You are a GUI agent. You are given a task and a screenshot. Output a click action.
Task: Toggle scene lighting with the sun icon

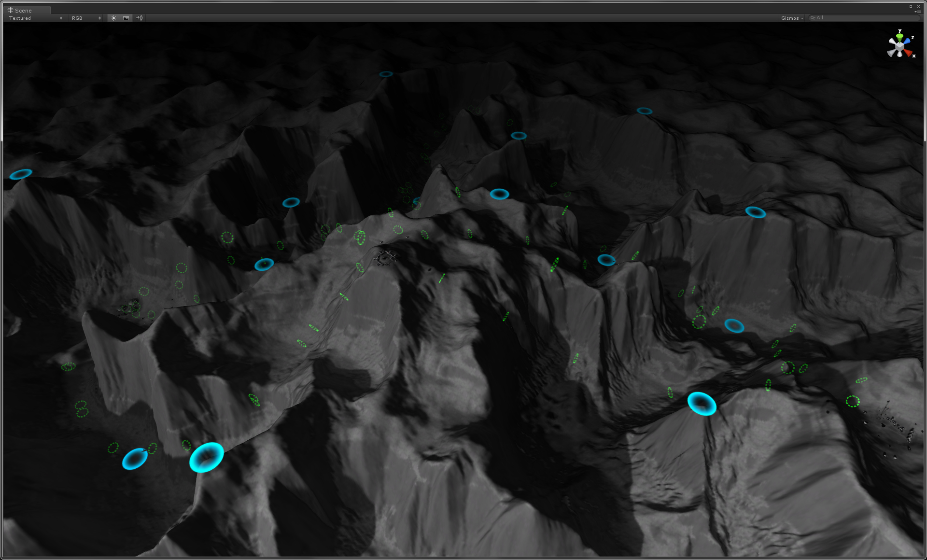pyautogui.click(x=113, y=18)
